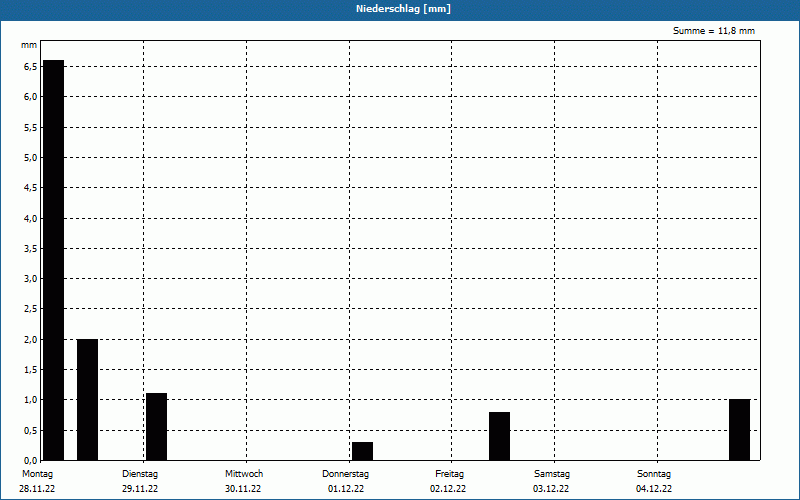Click the Donnerstag axis label
Screen dimensions: 800x500
345,473
